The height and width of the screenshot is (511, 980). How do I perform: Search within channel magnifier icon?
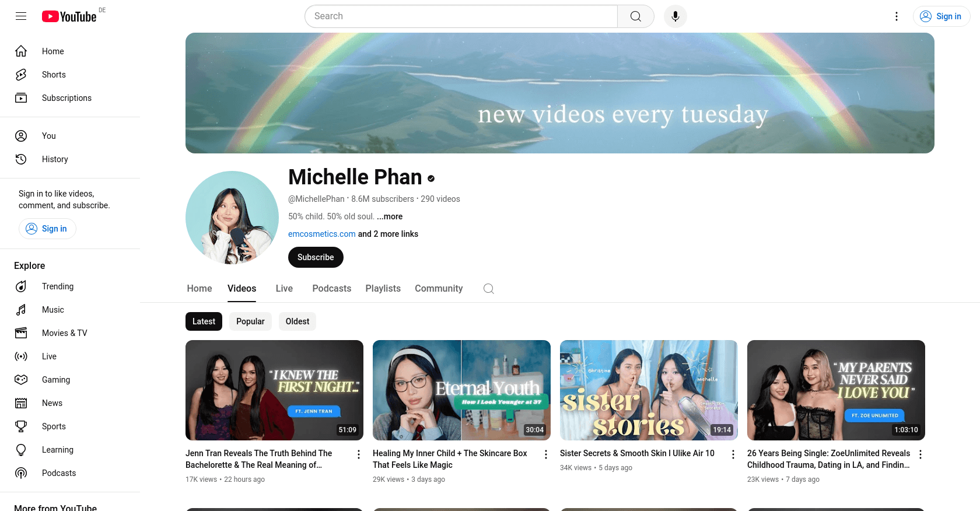tap(489, 289)
